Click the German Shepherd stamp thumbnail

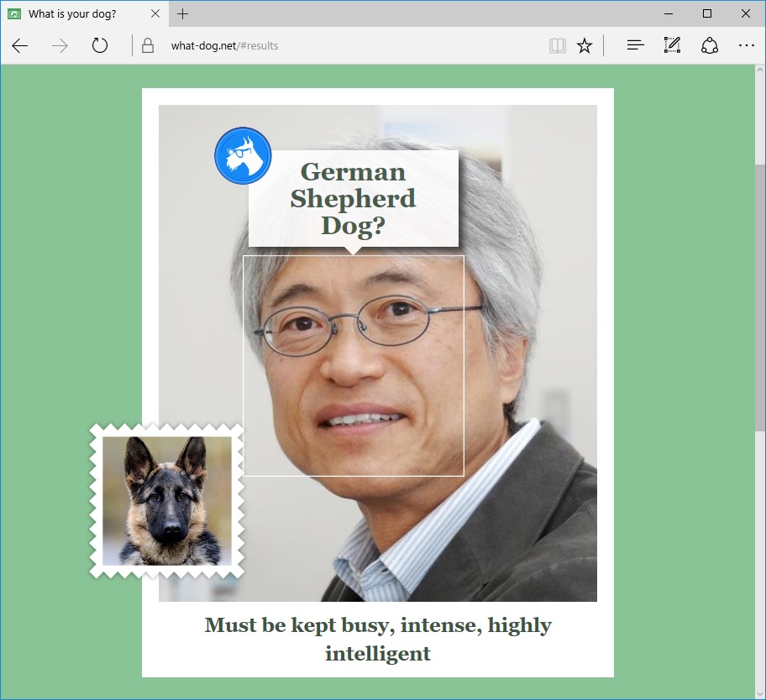click(166, 501)
